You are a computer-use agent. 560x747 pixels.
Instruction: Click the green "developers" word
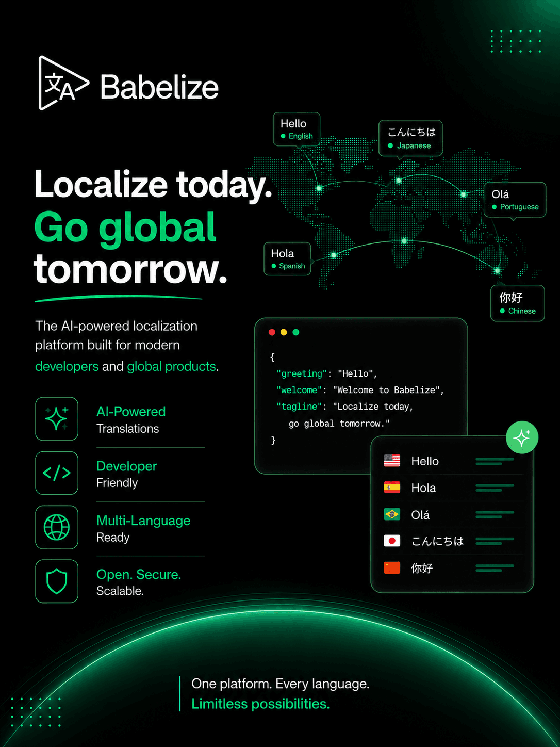67,366
